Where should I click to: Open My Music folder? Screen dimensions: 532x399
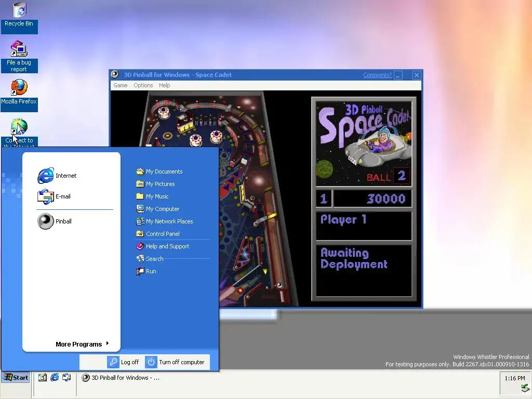pos(152,196)
